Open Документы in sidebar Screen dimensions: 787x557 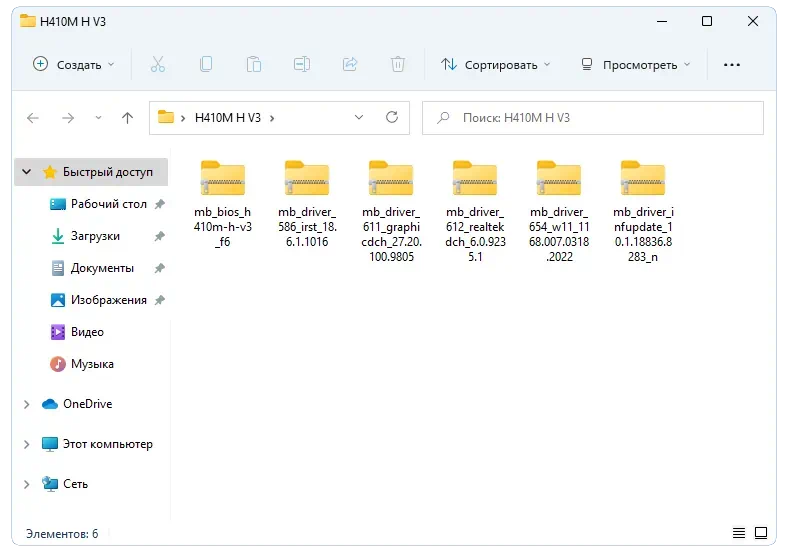coord(102,268)
